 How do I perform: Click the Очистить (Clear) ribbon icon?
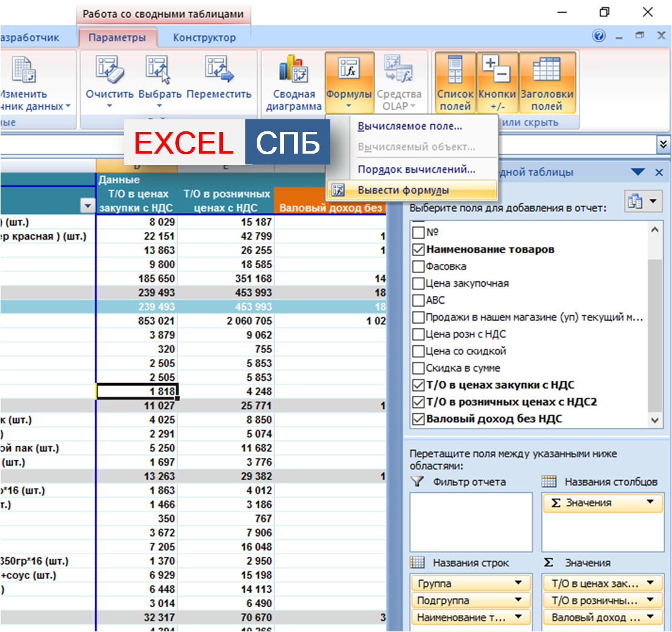tap(109, 71)
